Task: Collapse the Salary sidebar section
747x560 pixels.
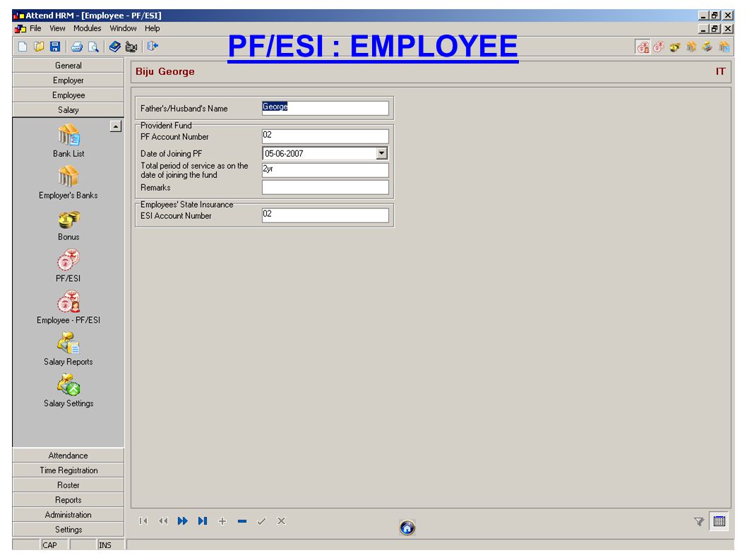Action: click(x=68, y=109)
